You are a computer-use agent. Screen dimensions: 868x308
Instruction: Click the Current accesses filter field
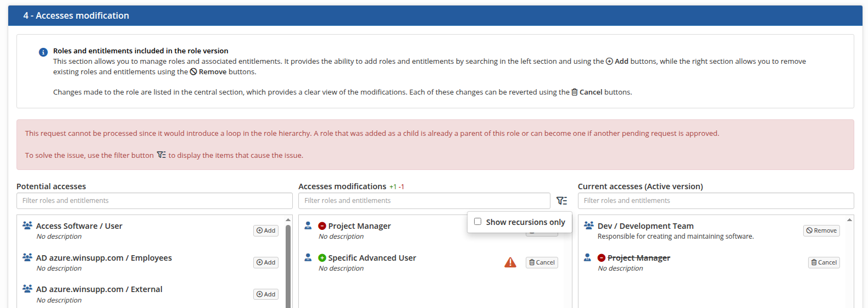715,201
